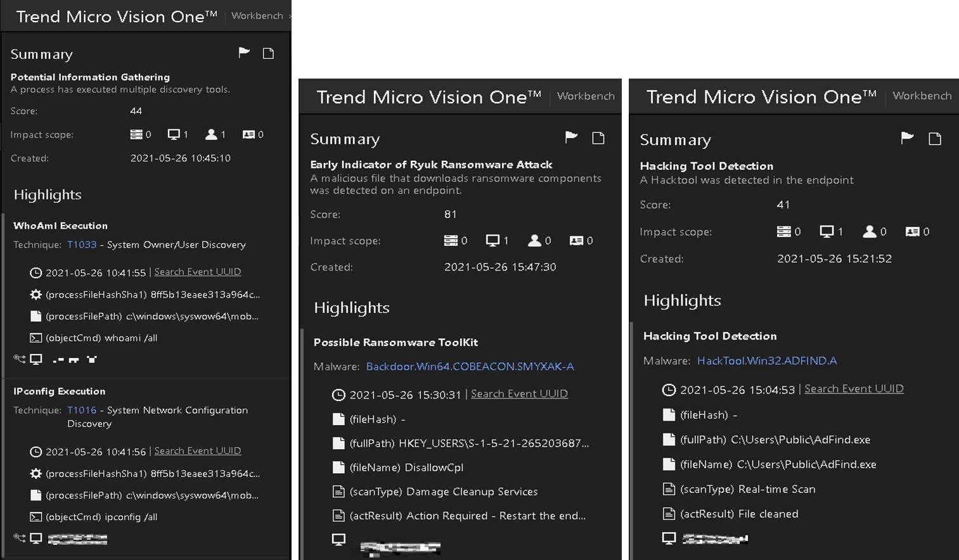959x560 pixels.
Task: Flag the Ryuk Ransomware Attack alert
Action: click(x=571, y=137)
